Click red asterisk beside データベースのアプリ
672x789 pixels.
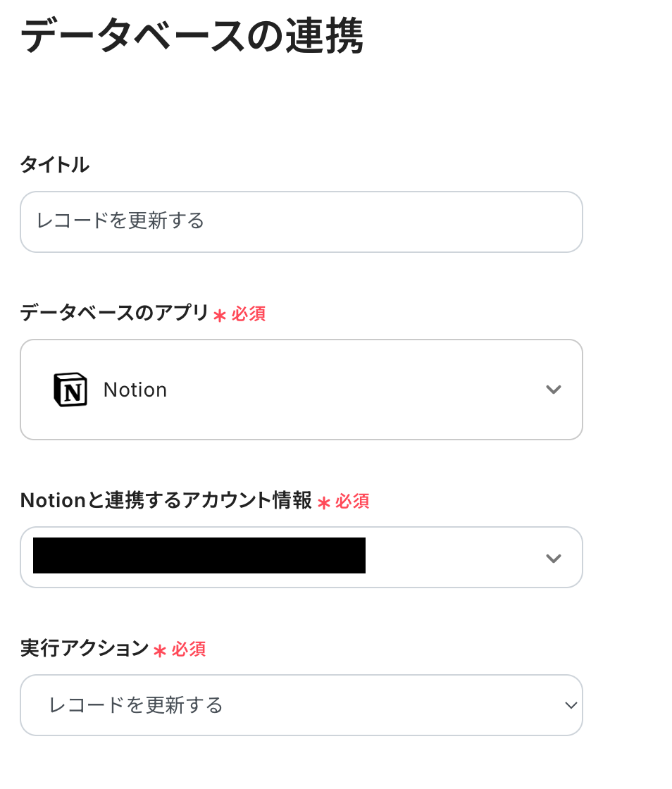(220, 316)
